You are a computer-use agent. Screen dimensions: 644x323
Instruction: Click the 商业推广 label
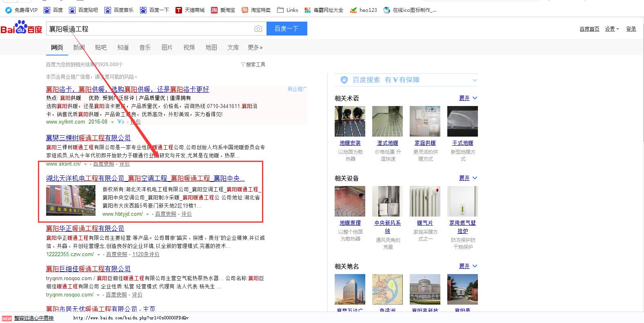[297, 89]
